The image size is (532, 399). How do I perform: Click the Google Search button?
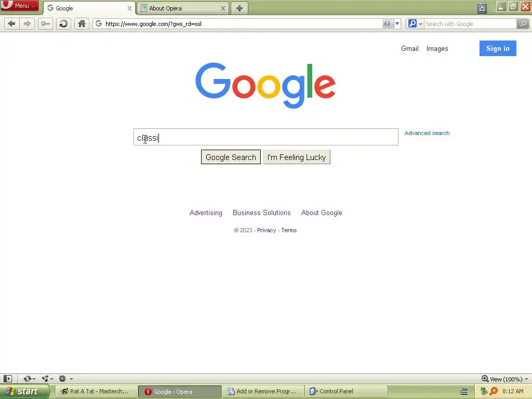point(231,157)
